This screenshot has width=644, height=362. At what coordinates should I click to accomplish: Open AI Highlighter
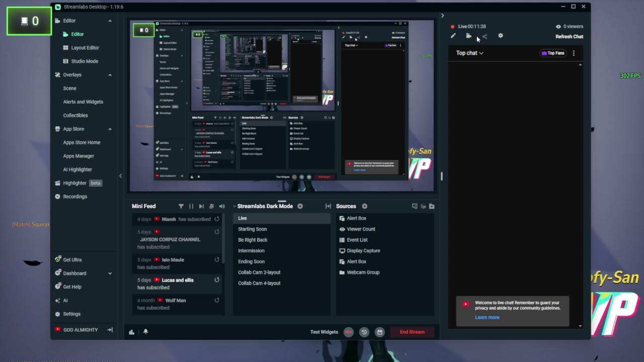pos(77,170)
